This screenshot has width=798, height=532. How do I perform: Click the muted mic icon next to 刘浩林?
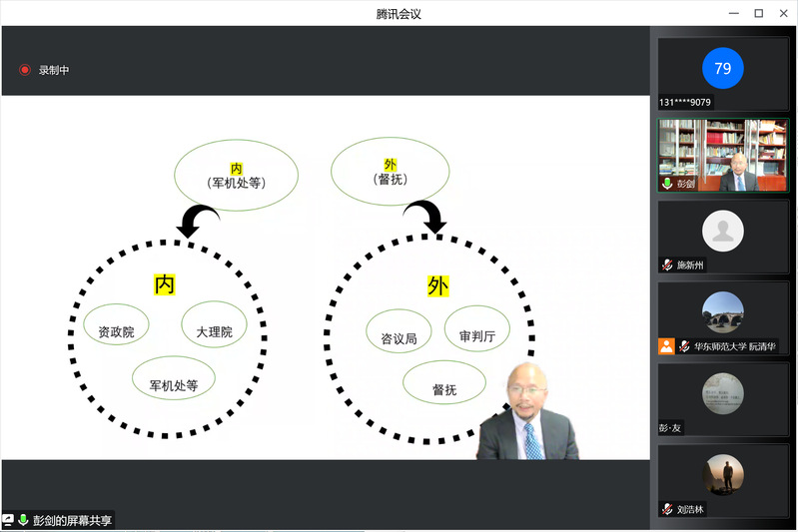[667, 509]
